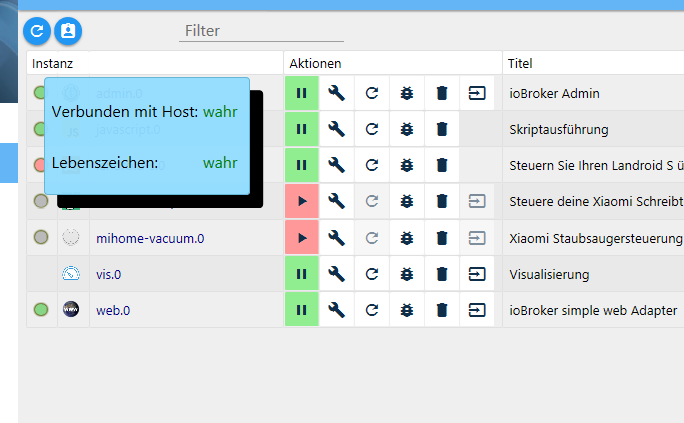This screenshot has width=684, height=423.
Task: Select the vis.0 instance name
Action: pyautogui.click(x=109, y=274)
